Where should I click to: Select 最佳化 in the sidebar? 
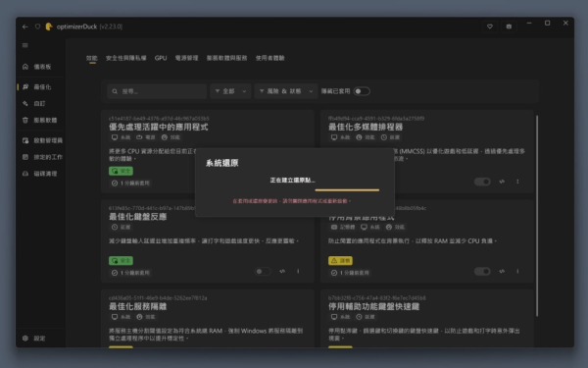point(40,87)
